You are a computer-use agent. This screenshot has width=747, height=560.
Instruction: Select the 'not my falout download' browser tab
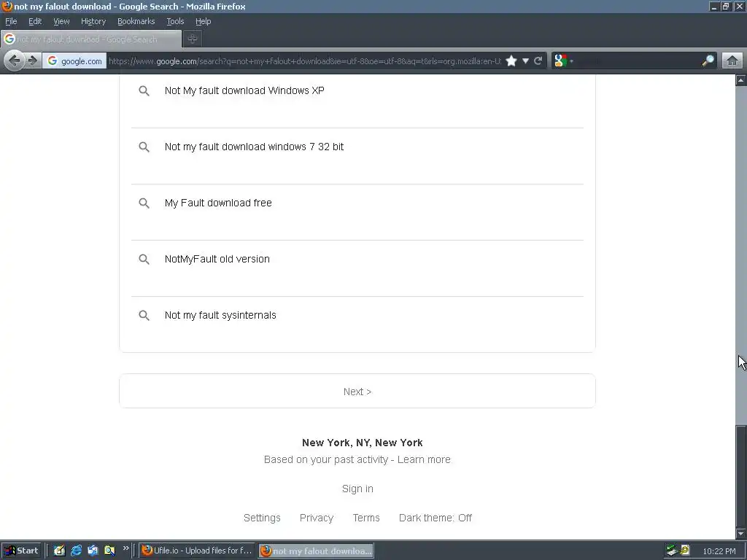(91, 39)
